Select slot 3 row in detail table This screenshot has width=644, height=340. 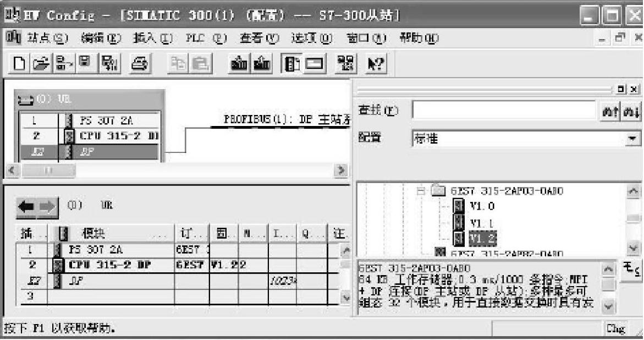(178, 296)
